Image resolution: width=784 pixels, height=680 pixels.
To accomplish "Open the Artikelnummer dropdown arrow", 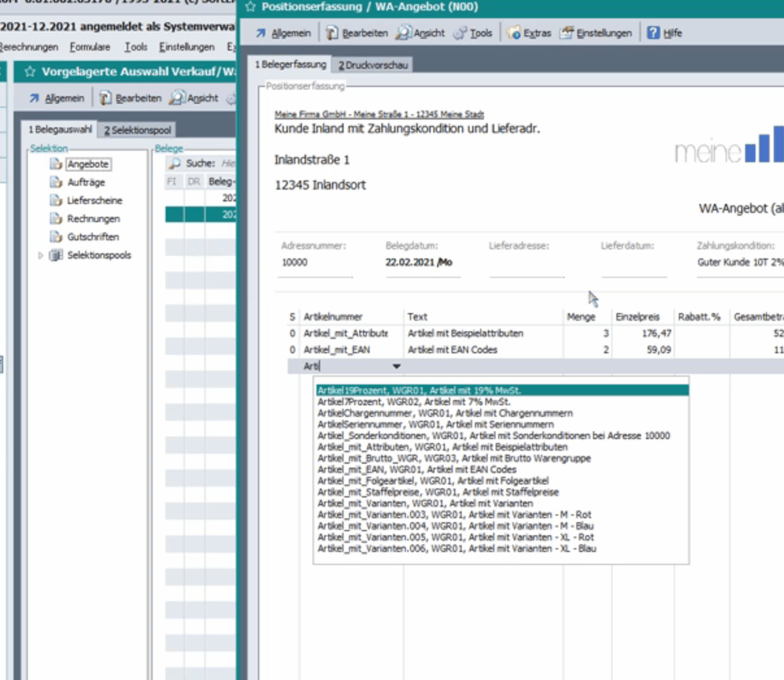I will point(396,366).
